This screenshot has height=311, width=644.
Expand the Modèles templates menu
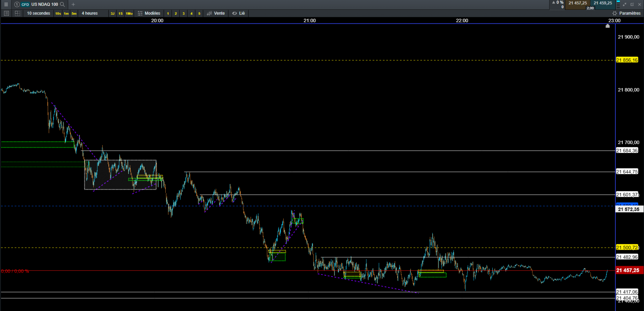(149, 13)
